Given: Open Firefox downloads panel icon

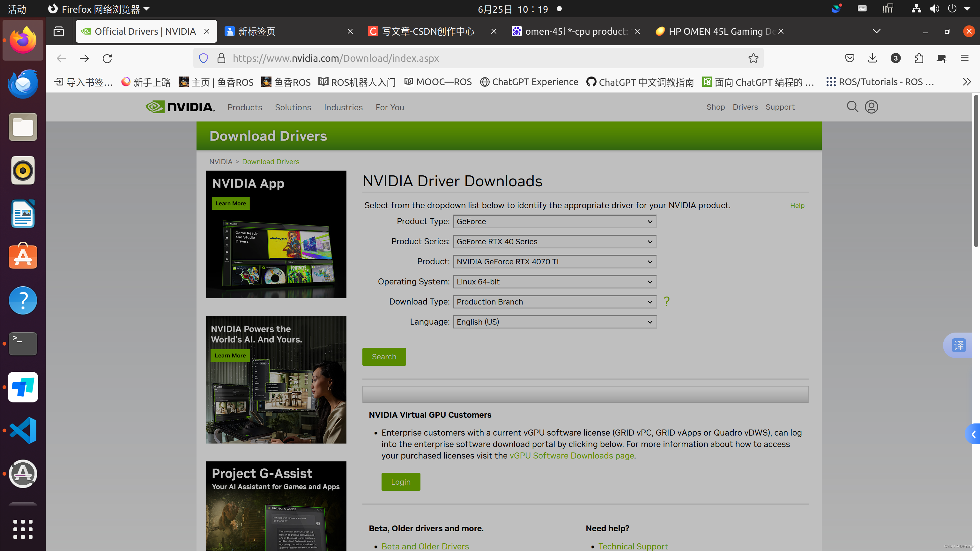Looking at the screenshot, I should [872, 58].
